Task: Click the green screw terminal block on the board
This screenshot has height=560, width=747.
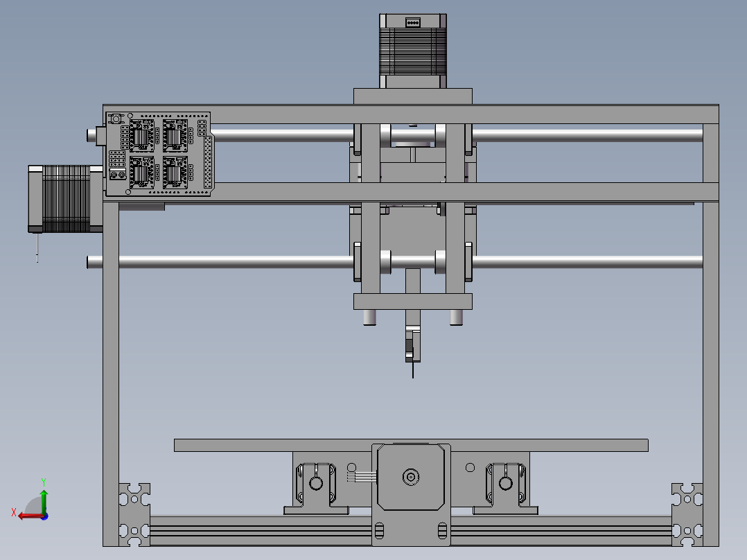Action: 117,175
